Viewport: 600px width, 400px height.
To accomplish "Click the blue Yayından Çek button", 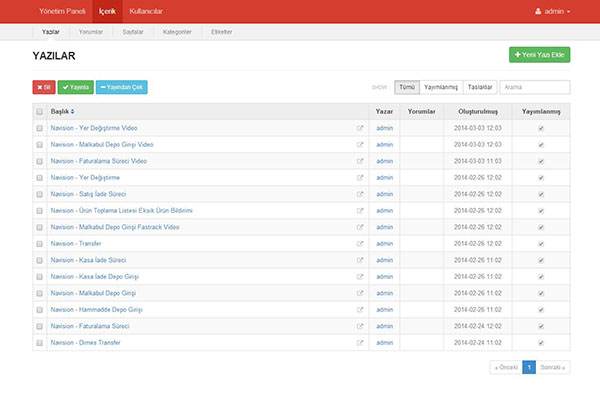I will pos(122,87).
